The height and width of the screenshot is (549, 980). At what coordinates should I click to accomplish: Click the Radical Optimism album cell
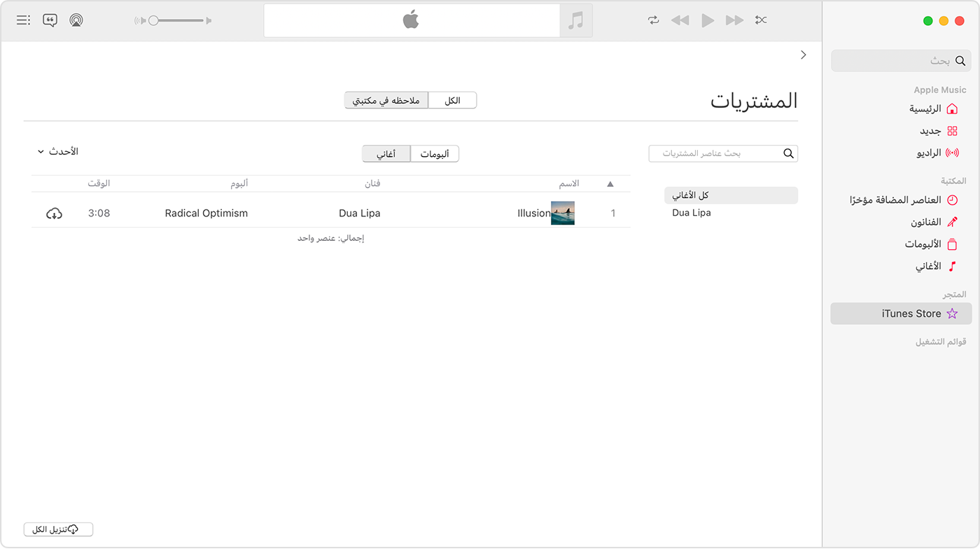(206, 214)
